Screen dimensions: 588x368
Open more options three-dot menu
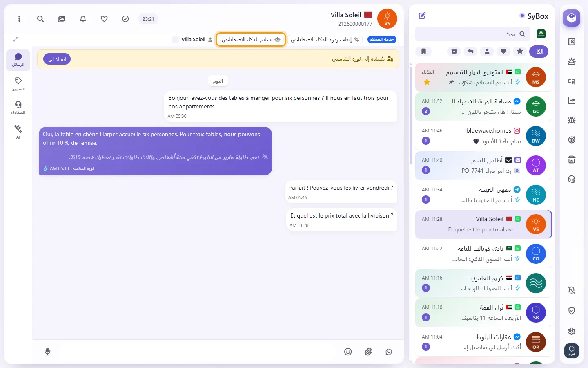point(19,19)
